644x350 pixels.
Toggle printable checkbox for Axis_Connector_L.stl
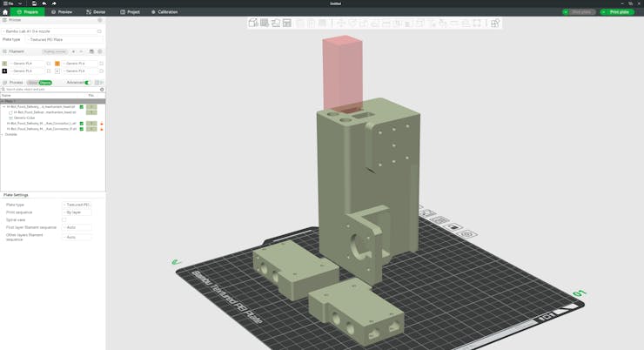(81, 124)
